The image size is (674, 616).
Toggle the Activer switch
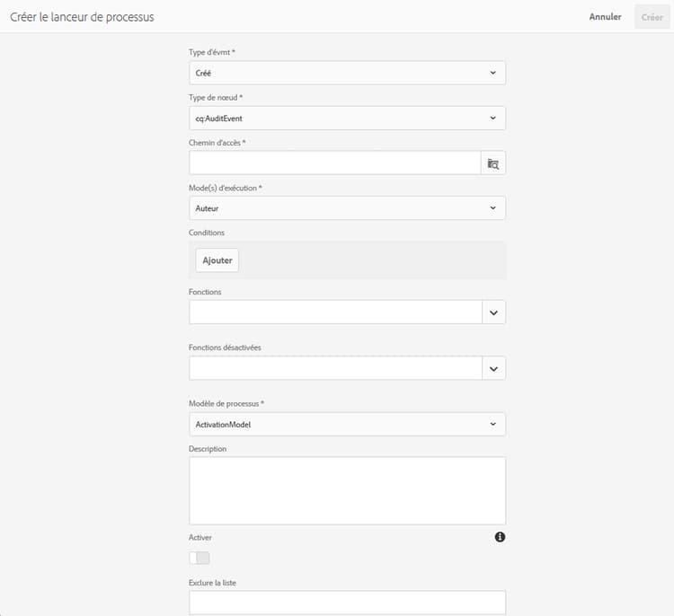pyautogui.click(x=200, y=558)
